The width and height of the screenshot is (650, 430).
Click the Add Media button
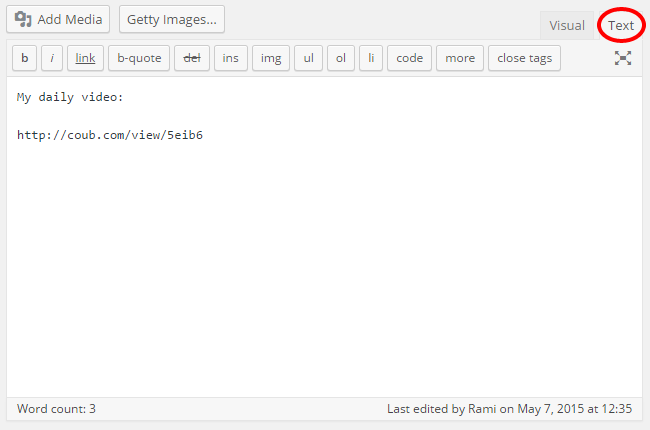(58, 19)
